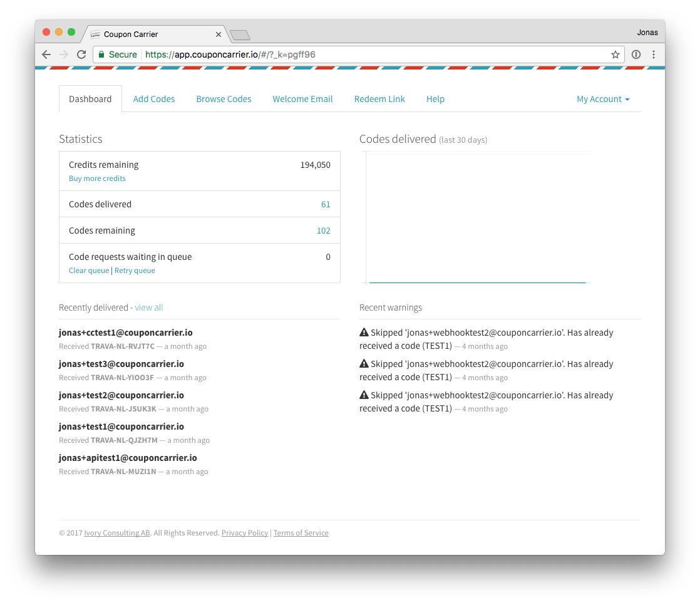Image resolution: width=700 pixels, height=605 pixels.
Task: Go back with the browser back arrow
Action: coord(46,54)
